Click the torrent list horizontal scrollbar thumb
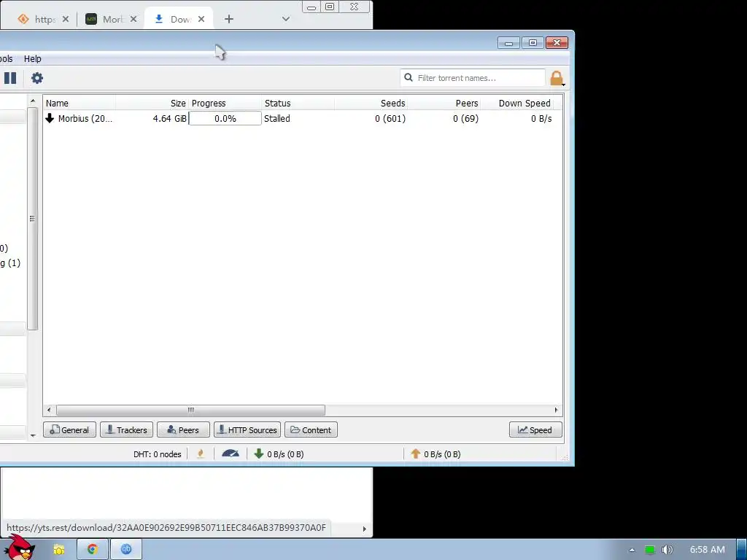The image size is (747, 560). click(190, 410)
